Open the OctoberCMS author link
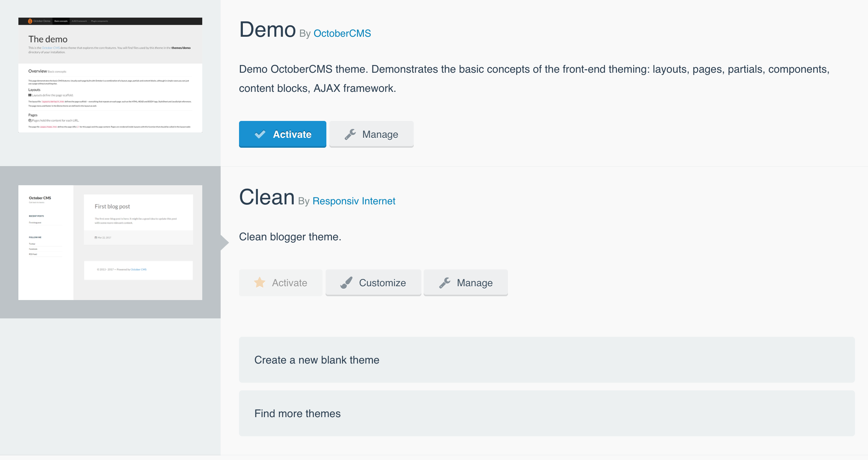 click(x=342, y=33)
